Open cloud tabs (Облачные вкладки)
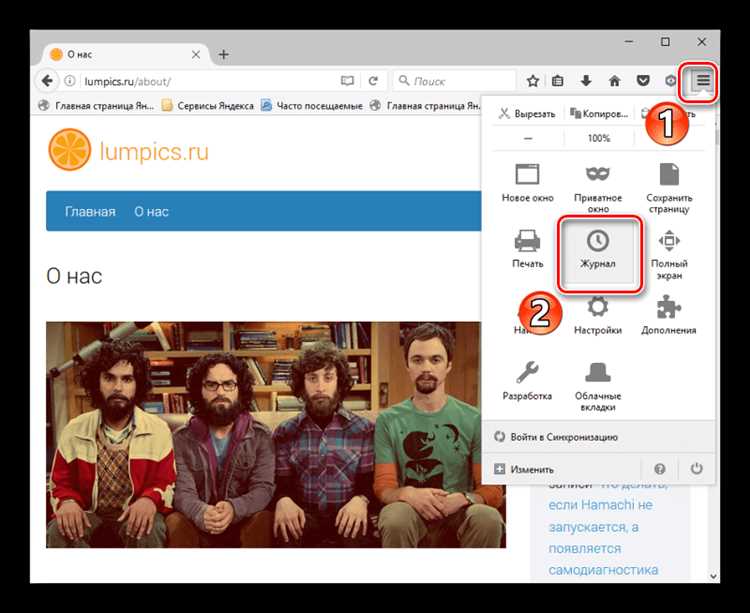The height and width of the screenshot is (613, 750). [597, 387]
